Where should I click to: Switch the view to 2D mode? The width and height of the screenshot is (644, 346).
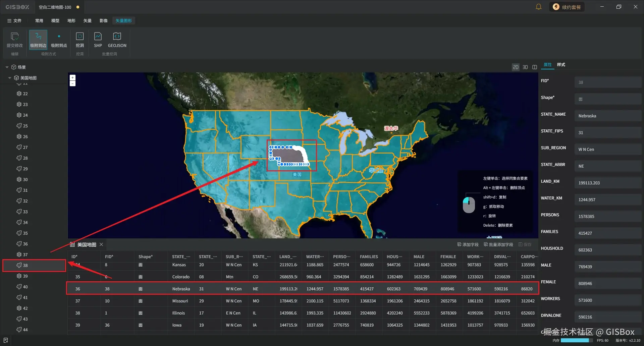[x=516, y=67]
